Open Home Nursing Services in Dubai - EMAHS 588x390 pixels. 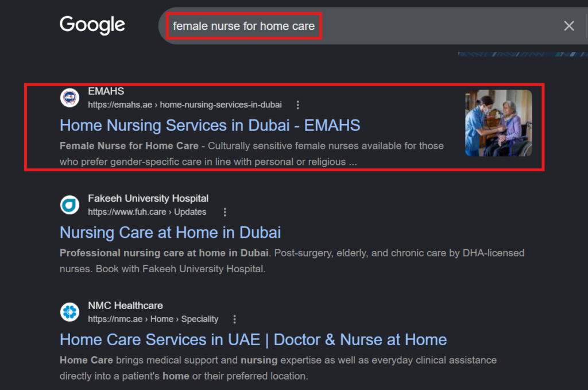[210, 125]
